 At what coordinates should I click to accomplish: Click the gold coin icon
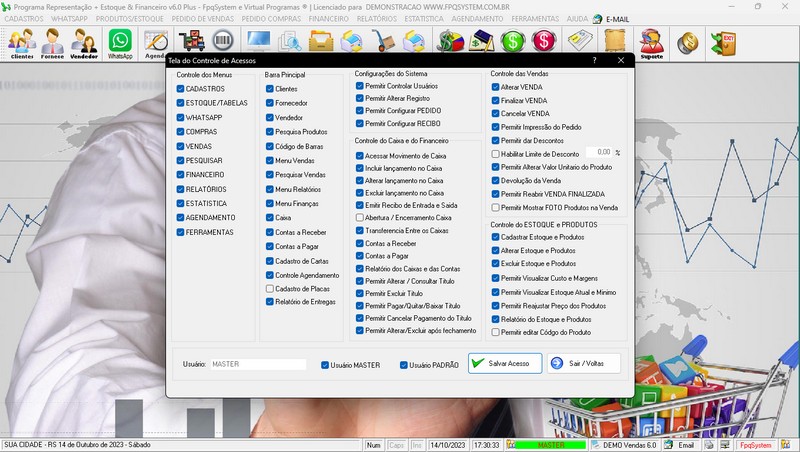point(688,42)
